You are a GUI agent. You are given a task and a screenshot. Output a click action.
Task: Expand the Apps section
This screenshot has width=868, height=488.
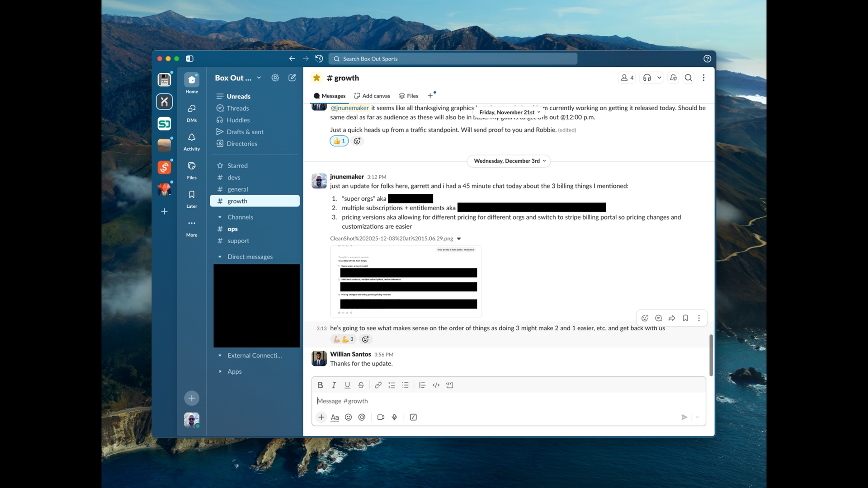point(220,371)
